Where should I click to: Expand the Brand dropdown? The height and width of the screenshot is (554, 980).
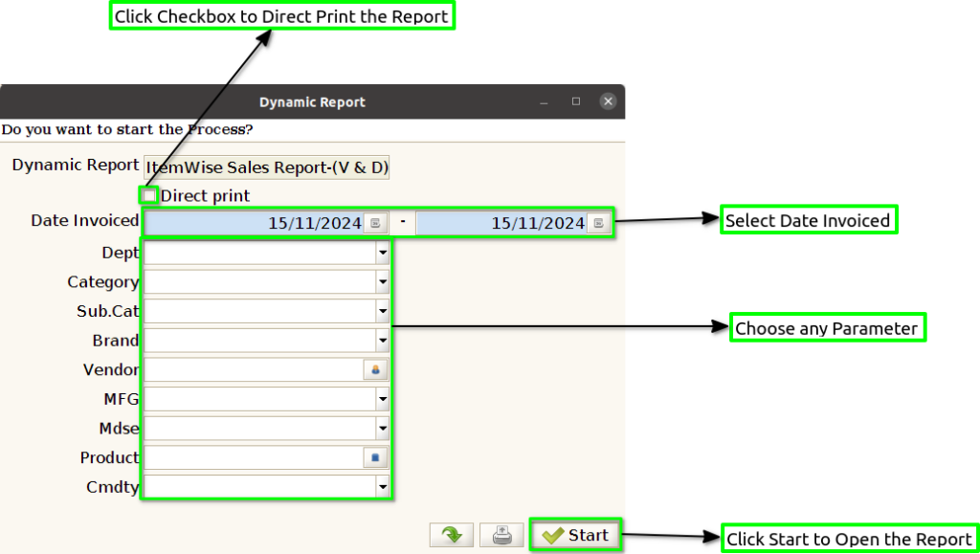pyautogui.click(x=383, y=341)
